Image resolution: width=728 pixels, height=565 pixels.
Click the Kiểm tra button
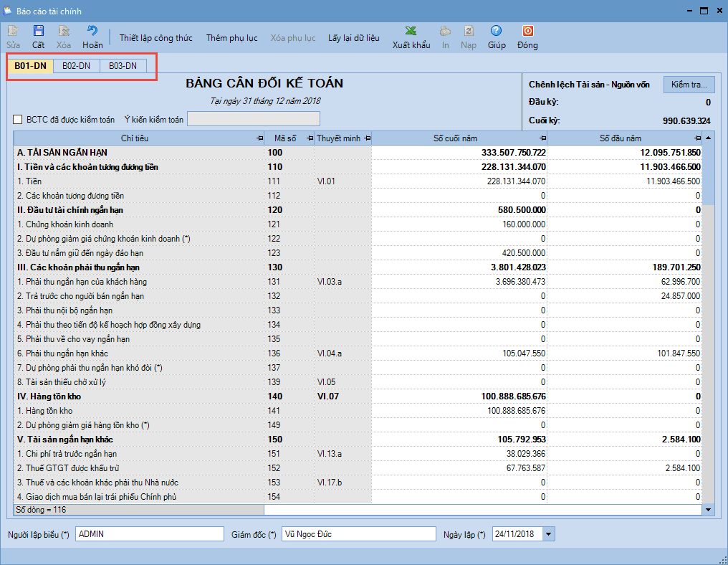coord(689,85)
